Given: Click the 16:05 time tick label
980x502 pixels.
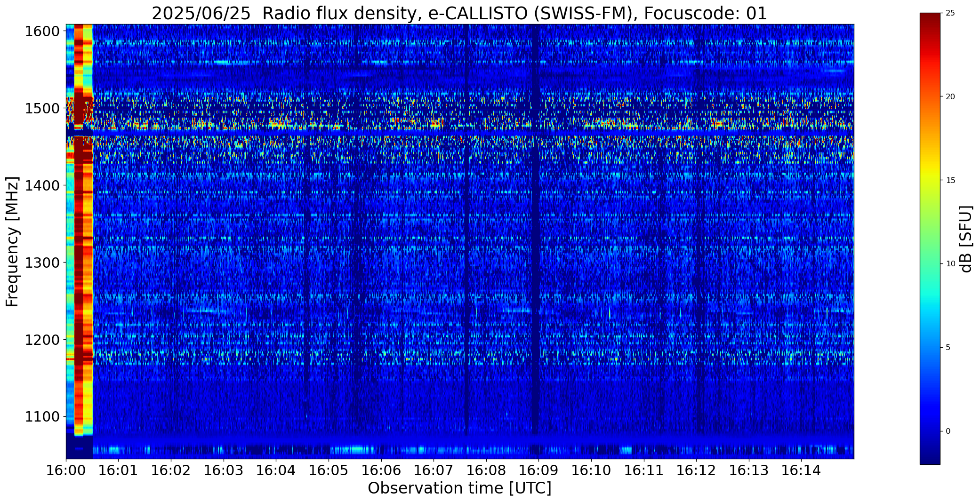Looking at the screenshot, I should pos(329,470).
